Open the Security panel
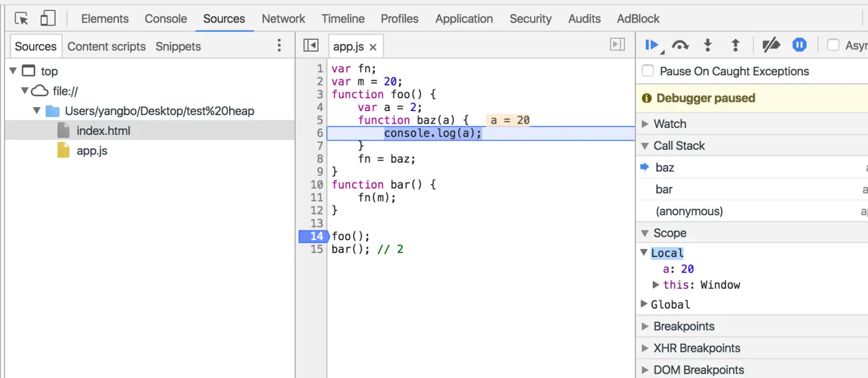Viewport: 868px width, 378px height. [531, 19]
